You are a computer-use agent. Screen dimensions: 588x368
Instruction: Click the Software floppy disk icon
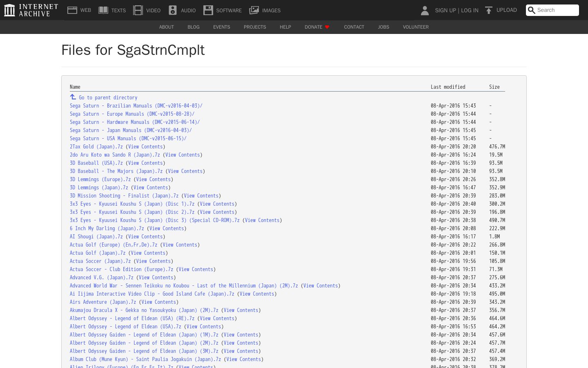pyautogui.click(x=208, y=10)
